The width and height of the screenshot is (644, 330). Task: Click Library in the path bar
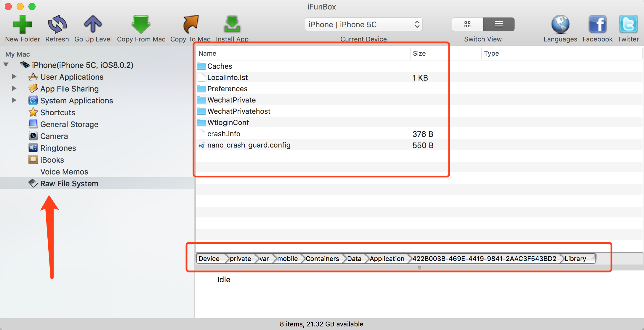[x=575, y=259]
